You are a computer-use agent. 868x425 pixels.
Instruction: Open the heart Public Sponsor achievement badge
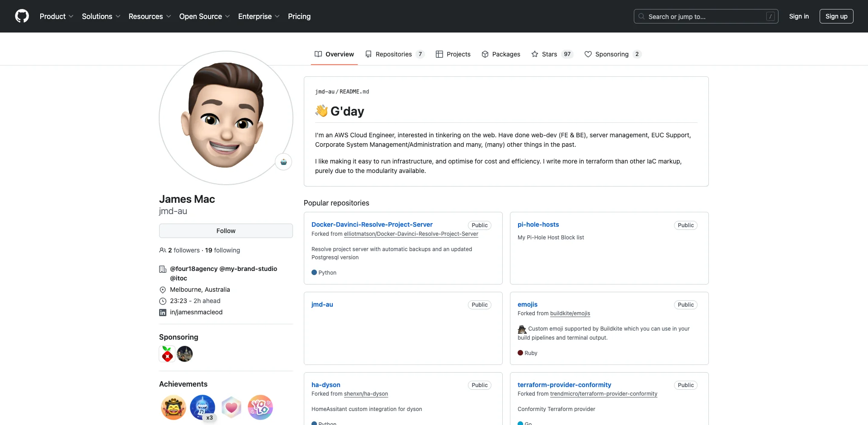pos(231,407)
